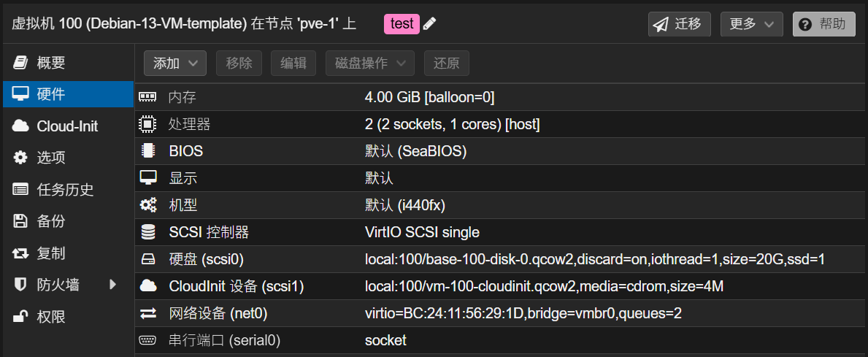This screenshot has width=868, height=357.
Task: Click the 帮助 button
Action: pos(823,24)
